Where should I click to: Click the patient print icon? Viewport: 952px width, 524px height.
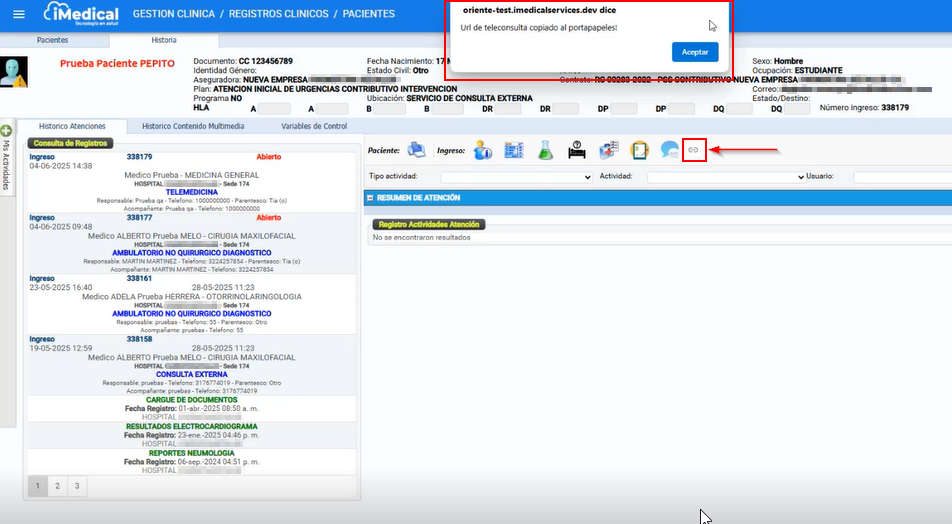click(416, 150)
